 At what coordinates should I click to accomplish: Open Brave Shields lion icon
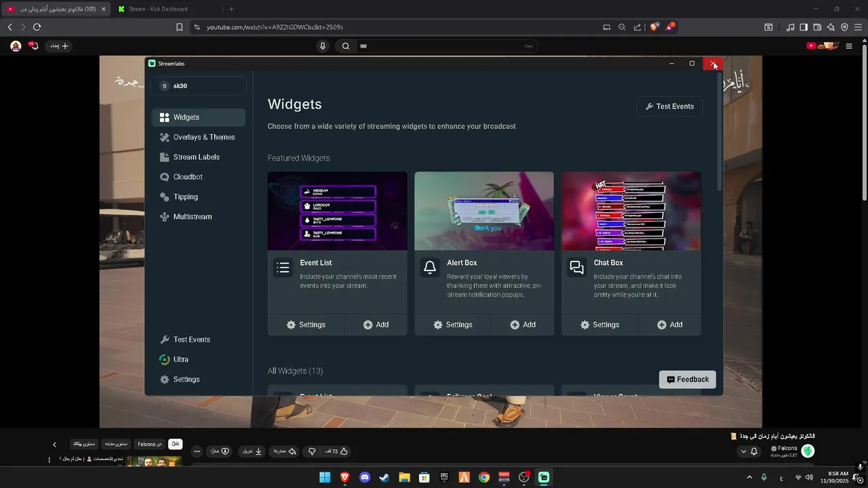coord(654,27)
